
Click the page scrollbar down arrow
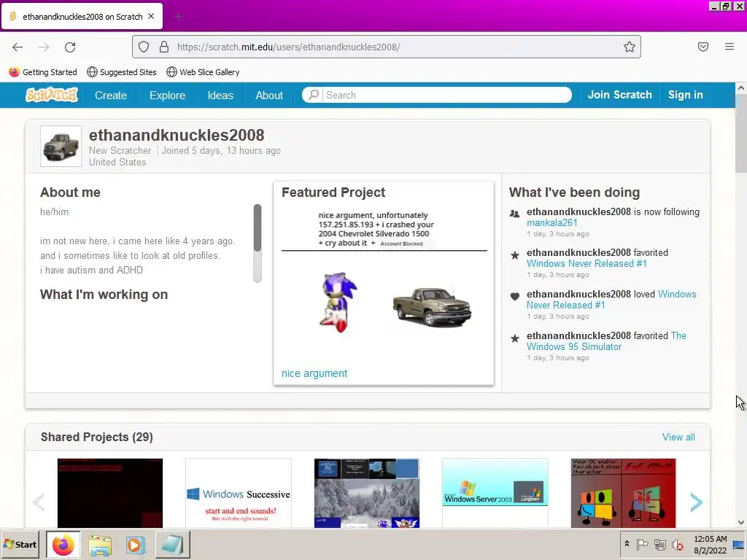pyautogui.click(x=741, y=522)
